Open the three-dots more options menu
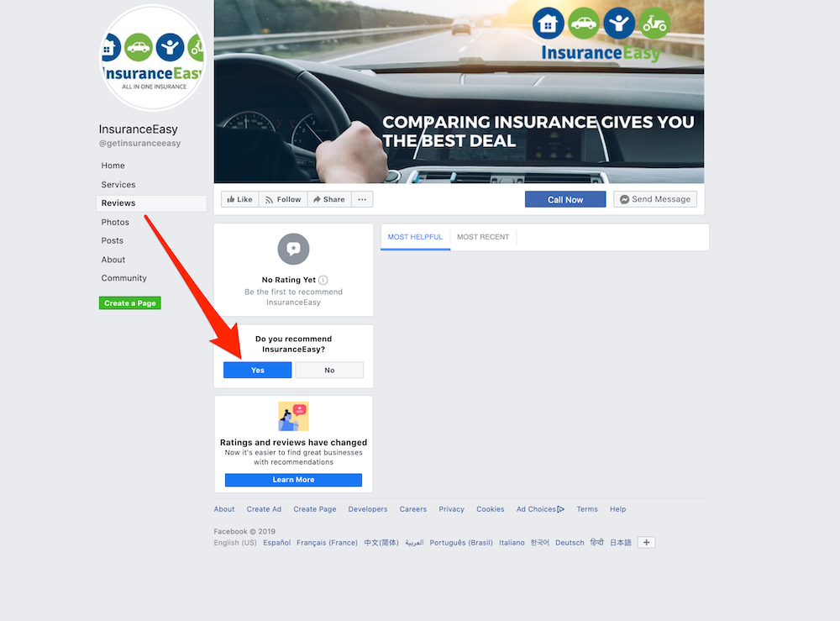840x621 pixels. (362, 199)
